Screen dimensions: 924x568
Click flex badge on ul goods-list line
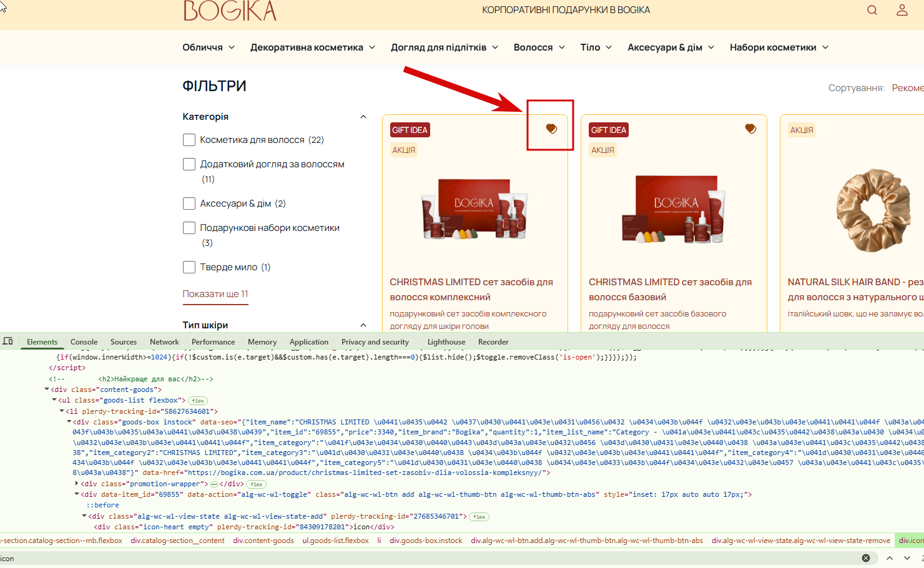pyautogui.click(x=198, y=401)
